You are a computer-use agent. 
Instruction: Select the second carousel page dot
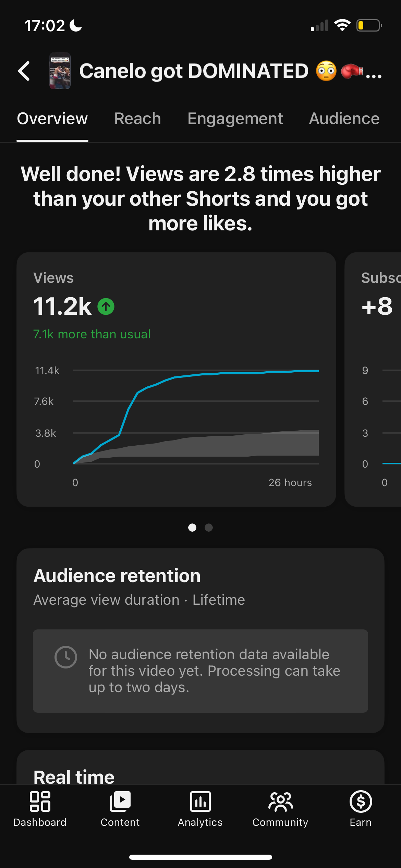[209, 528]
